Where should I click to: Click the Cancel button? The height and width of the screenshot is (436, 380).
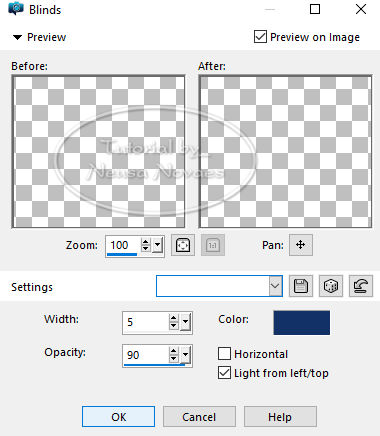coord(199,417)
